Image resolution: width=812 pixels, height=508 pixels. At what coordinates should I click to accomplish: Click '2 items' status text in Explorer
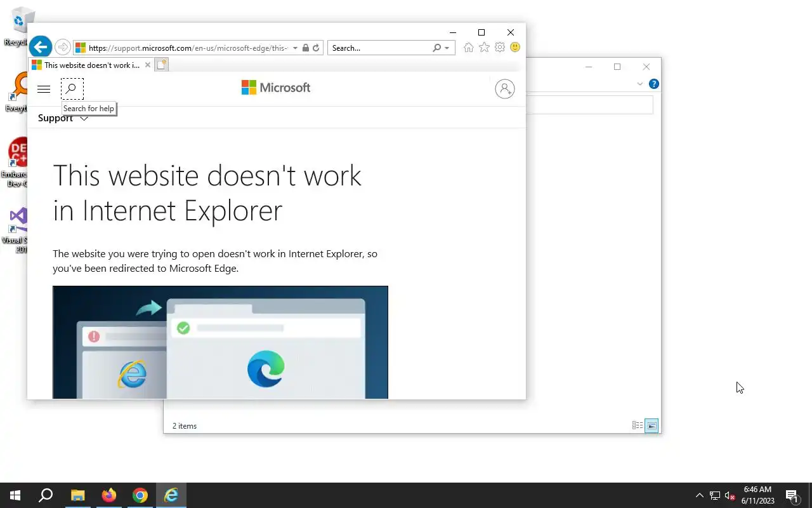pyautogui.click(x=185, y=426)
